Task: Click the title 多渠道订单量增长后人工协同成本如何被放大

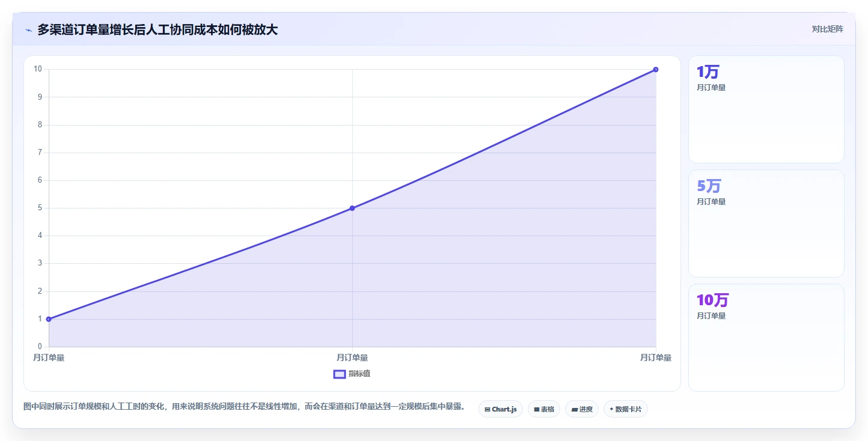Action: (x=157, y=29)
